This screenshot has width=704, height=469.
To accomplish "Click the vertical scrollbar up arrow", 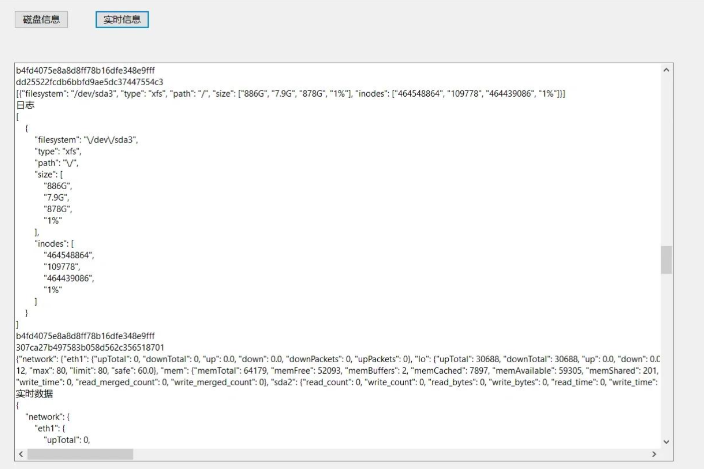I will pos(666,70).
